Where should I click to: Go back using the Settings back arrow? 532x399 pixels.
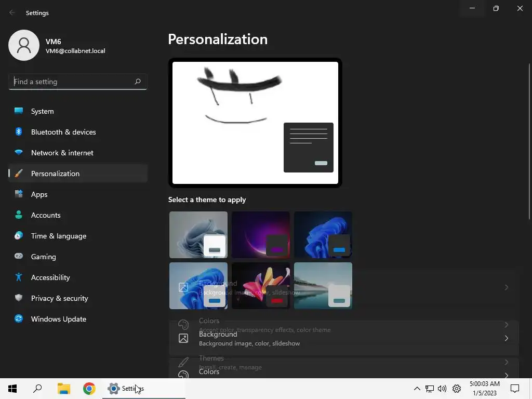coord(12,12)
